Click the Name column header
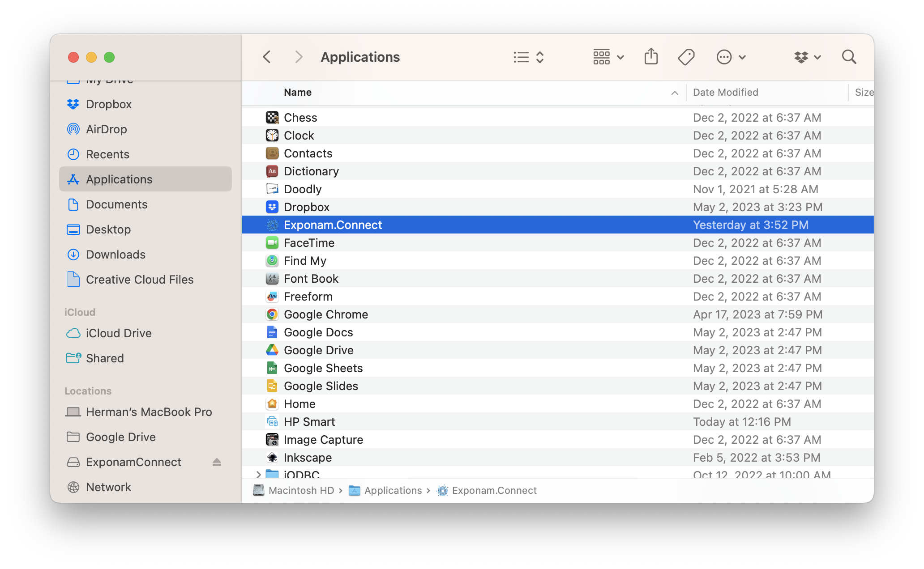Image resolution: width=924 pixels, height=569 pixels. 298,92
